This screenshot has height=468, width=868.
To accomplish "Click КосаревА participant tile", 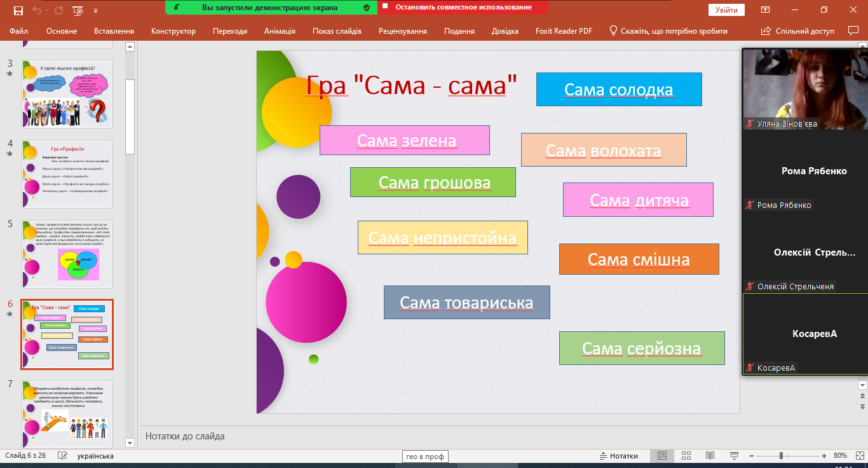I will point(805,334).
